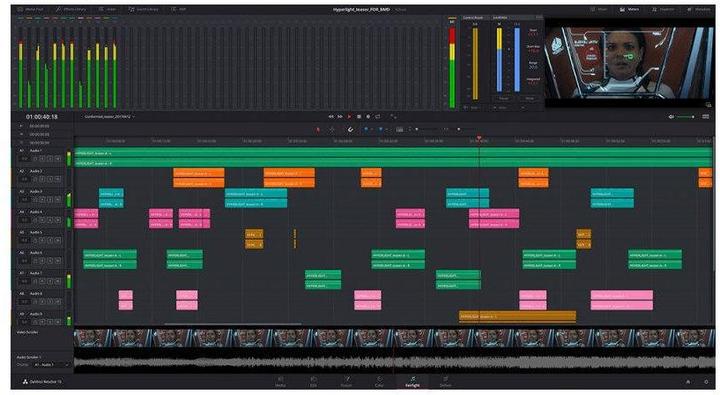Open the timeline view options icon
Screen dimensions: 720x395
pyautogui.click(x=399, y=130)
